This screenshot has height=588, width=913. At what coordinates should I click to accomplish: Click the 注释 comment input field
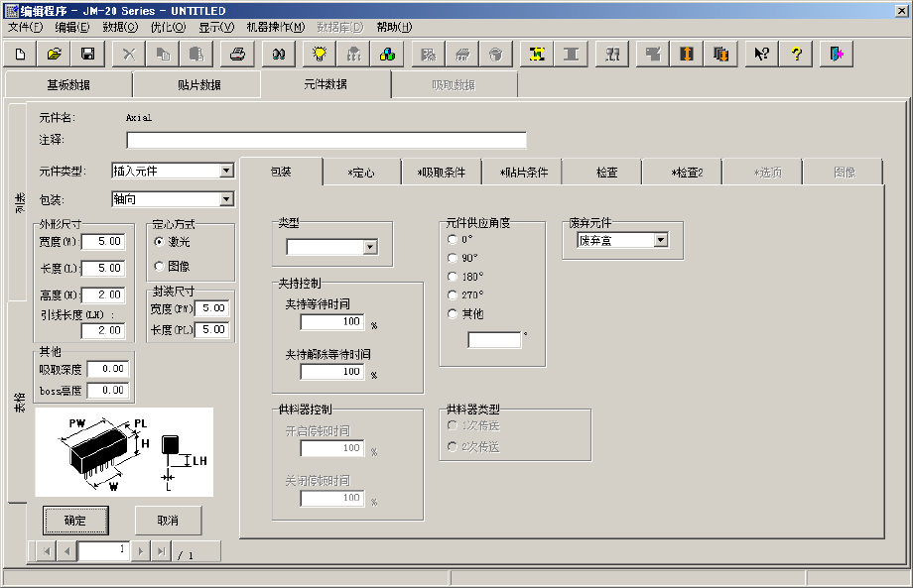coord(326,140)
